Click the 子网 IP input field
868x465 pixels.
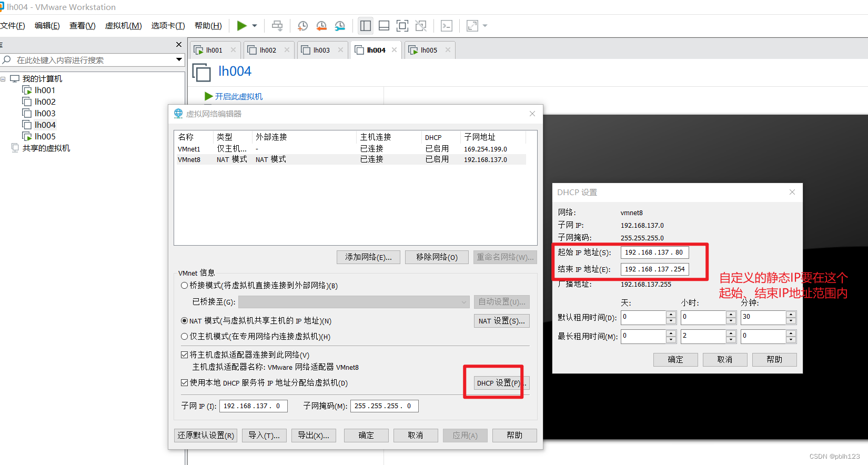tap(254, 406)
